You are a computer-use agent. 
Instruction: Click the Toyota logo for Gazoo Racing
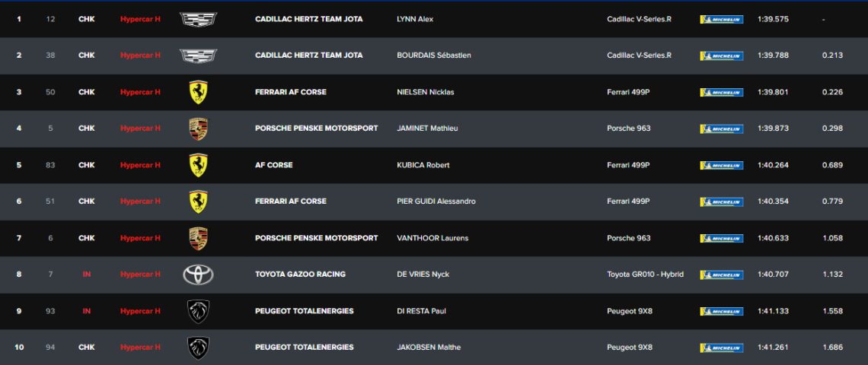[198, 275]
